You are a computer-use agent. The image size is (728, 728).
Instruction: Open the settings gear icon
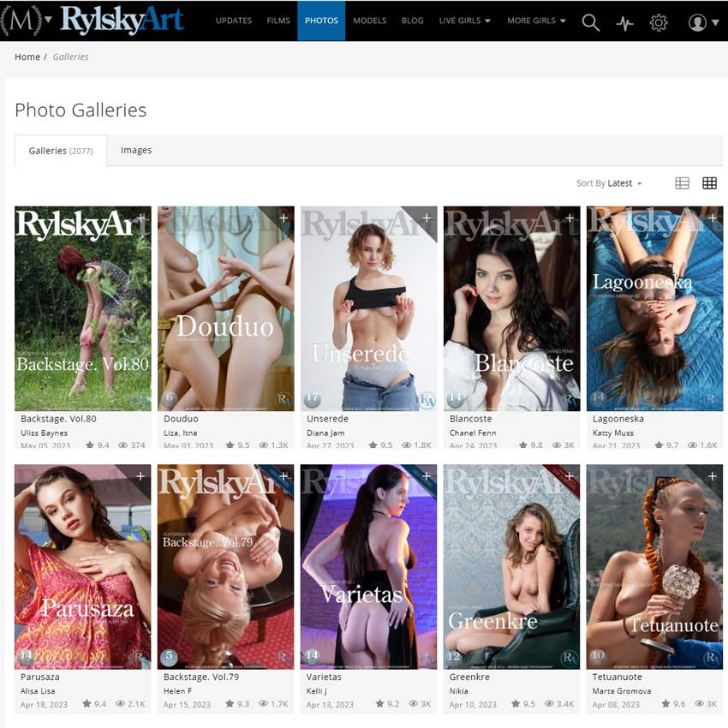[659, 21]
